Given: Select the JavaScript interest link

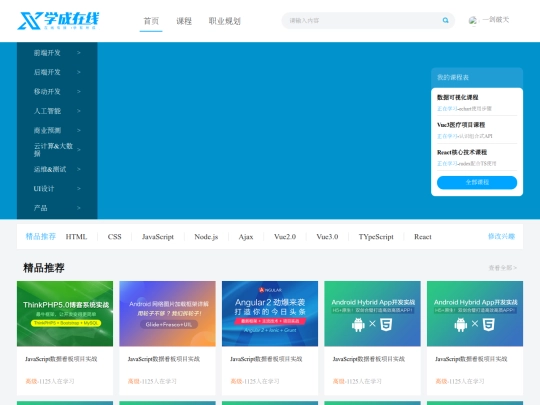Looking at the screenshot, I should pos(158,237).
